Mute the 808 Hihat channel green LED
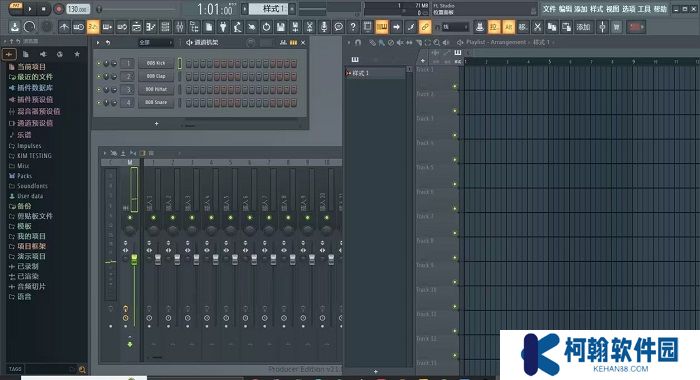The image size is (700, 380). (99, 89)
